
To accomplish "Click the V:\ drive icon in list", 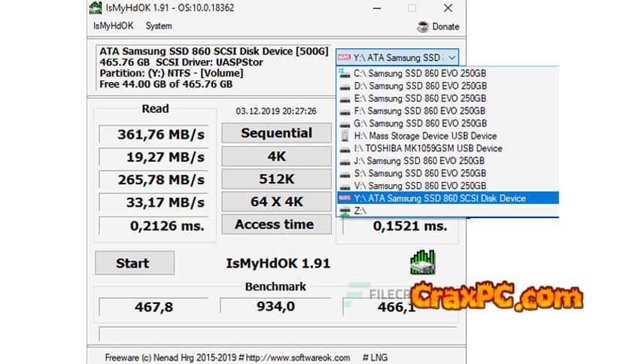I will pyautogui.click(x=345, y=187).
